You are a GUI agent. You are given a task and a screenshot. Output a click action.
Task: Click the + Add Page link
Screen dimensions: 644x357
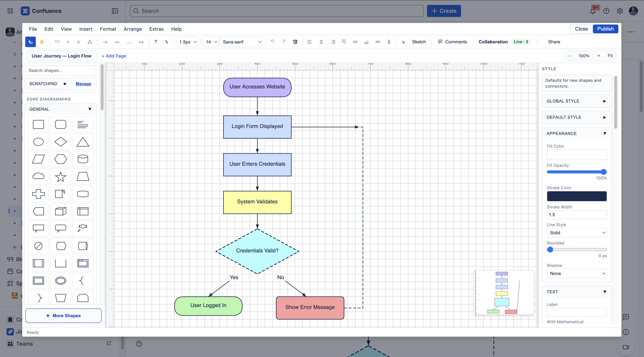click(x=114, y=56)
